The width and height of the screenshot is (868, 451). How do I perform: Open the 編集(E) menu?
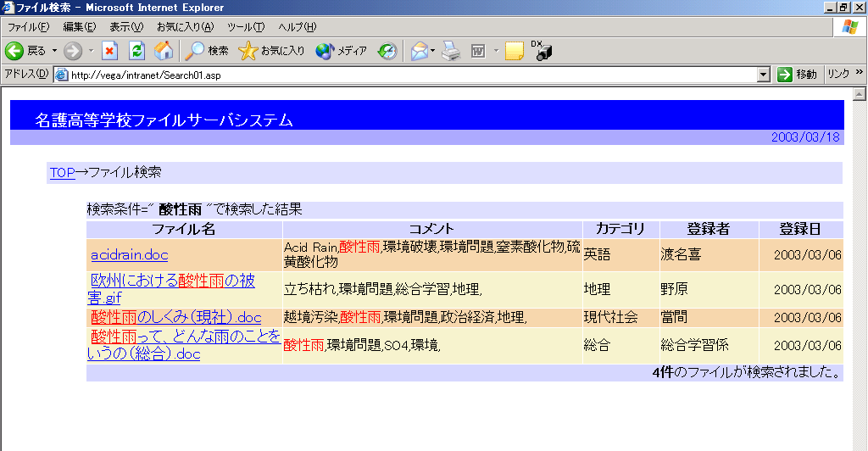[x=79, y=26]
